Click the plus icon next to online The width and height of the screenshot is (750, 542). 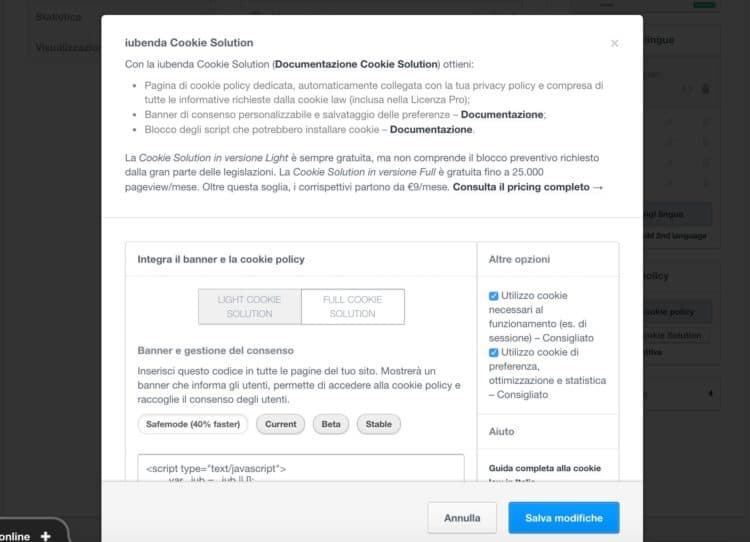coord(45,536)
